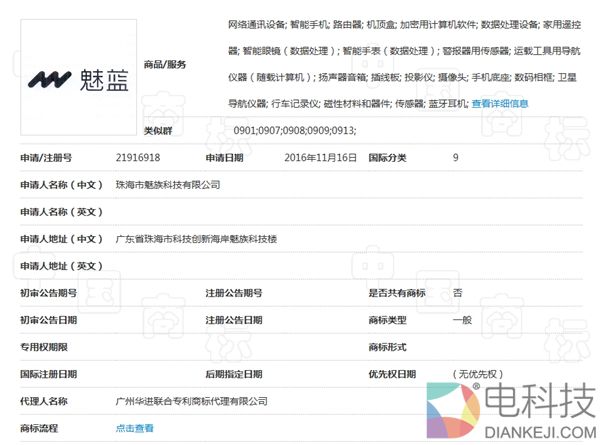Click the 商标流程 label
The image size is (600, 445).
pyautogui.click(x=39, y=428)
